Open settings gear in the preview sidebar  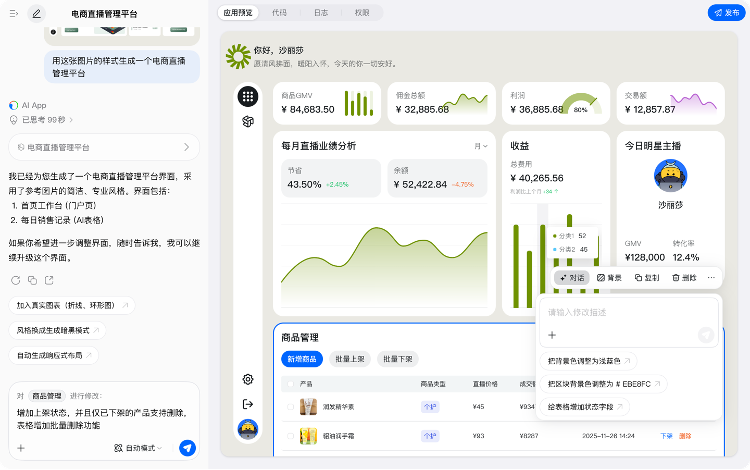tap(248, 379)
